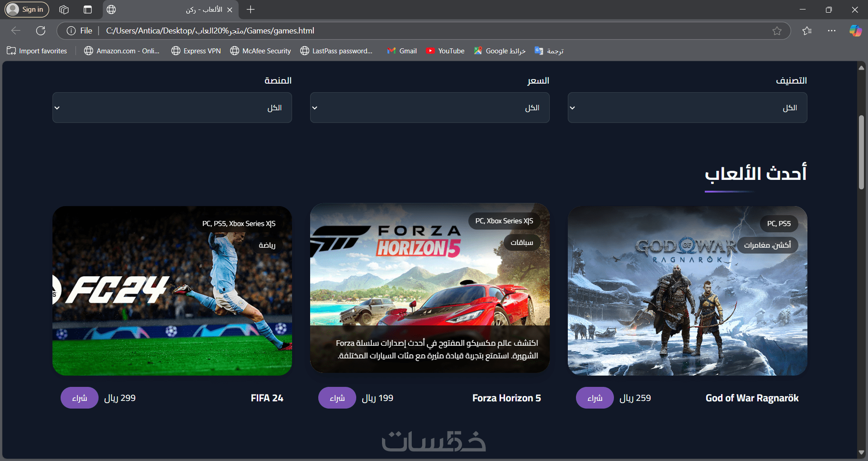
Task: Open the tab actions menu icon
Action: (x=88, y=9)
